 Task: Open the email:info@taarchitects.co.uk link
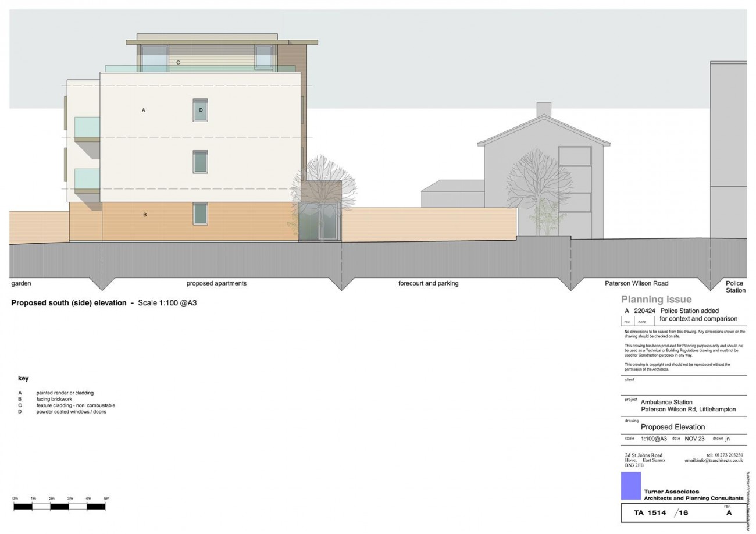pos(713,460)
